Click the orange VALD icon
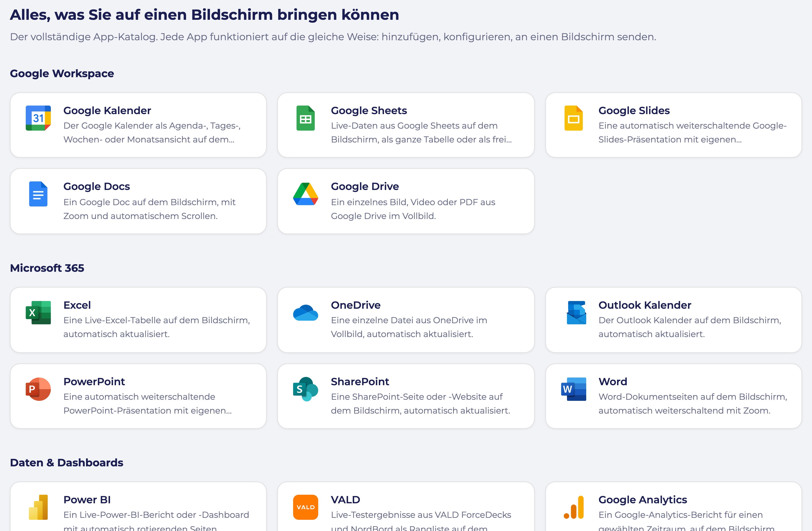 (306, 507)
